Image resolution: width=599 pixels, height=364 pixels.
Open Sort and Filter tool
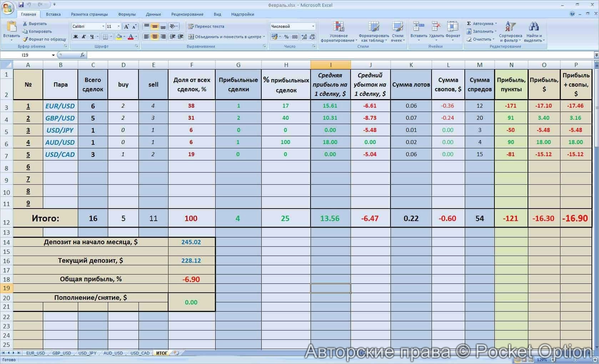(510, 31)
